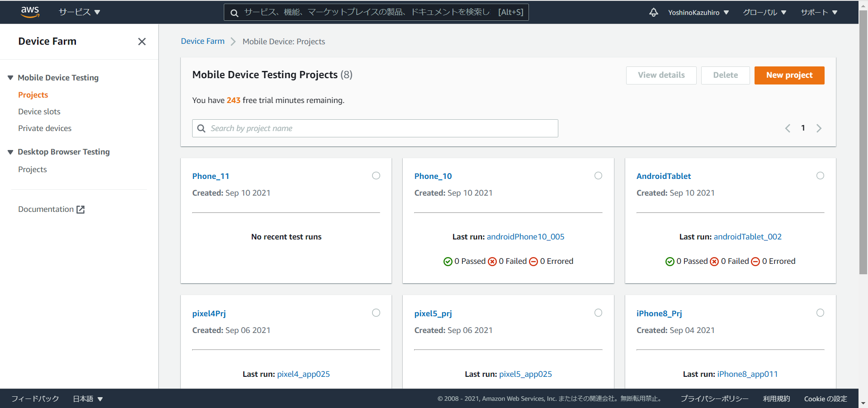Viewport: 868px width, 408px height.
Task: Click Phone_10 Created Sep 10 2021 text
Action: (453, 193)
